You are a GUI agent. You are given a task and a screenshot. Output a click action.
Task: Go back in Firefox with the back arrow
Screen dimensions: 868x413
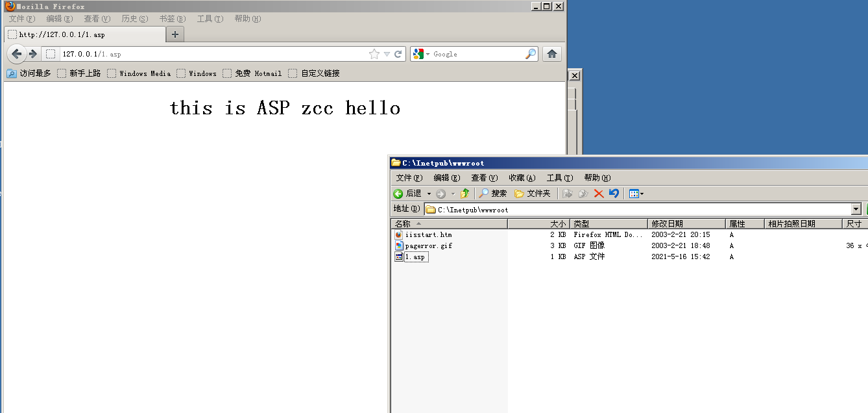[17, 54]
